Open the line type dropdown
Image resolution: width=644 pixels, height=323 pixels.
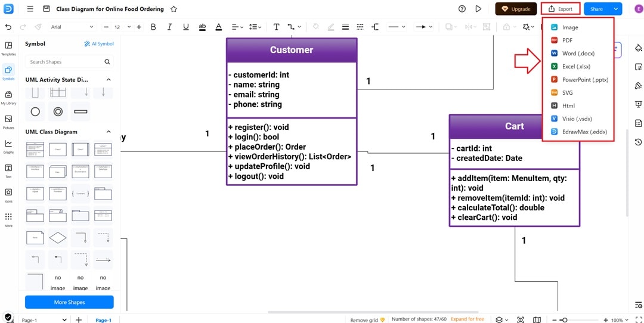pyautogui.click(x=397, y=27)
